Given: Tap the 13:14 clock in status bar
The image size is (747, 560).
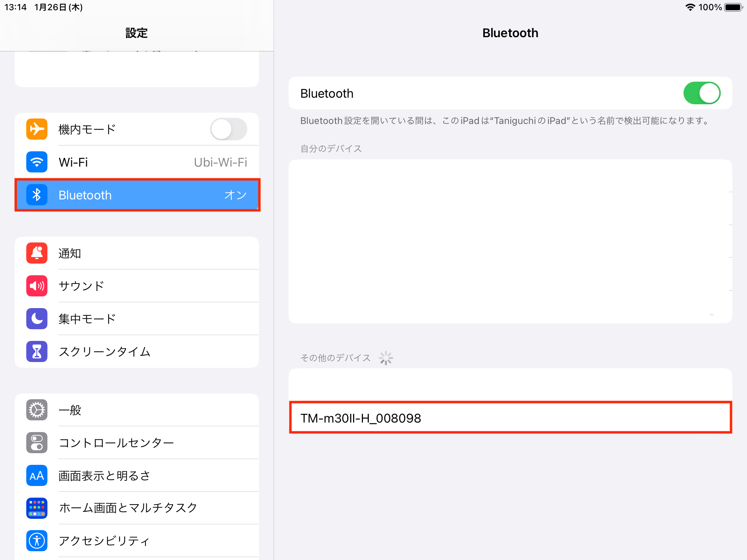Looking at the screenshot, I should click(15, 7).
